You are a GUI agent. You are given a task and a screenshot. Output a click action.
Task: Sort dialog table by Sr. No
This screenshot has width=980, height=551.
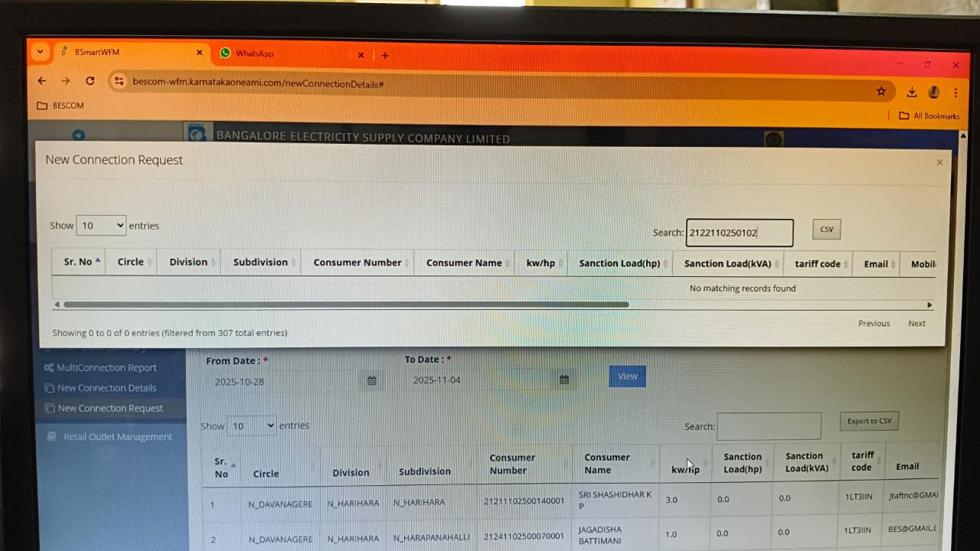tap(77, 262)
